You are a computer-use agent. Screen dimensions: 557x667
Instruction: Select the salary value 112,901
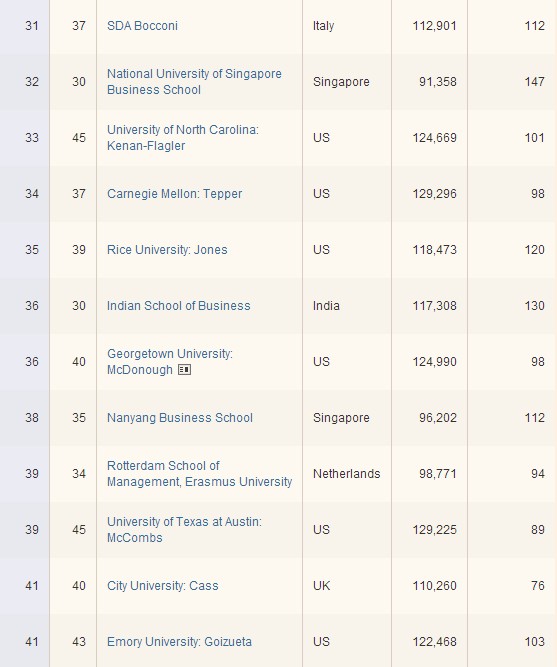[x=434, y=26]
